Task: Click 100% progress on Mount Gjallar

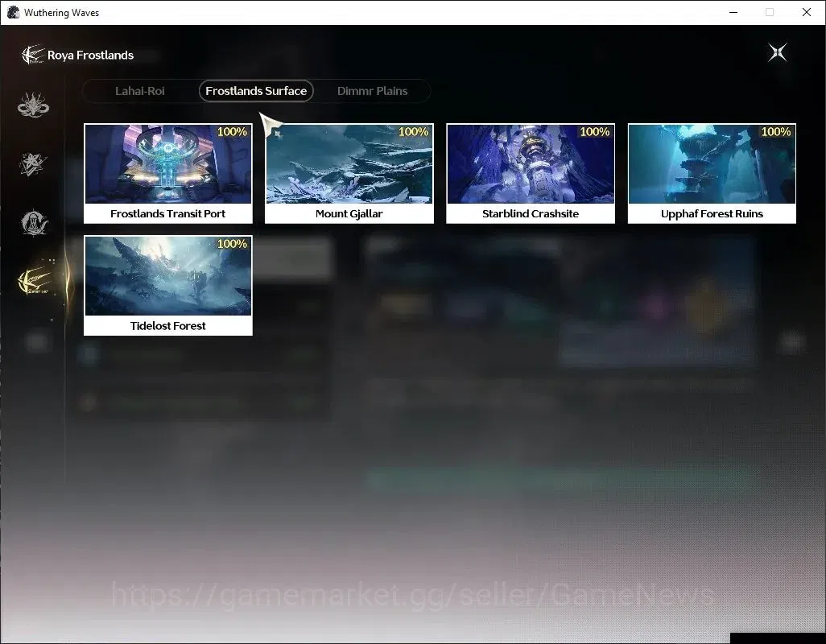Action: coord(414,132)
